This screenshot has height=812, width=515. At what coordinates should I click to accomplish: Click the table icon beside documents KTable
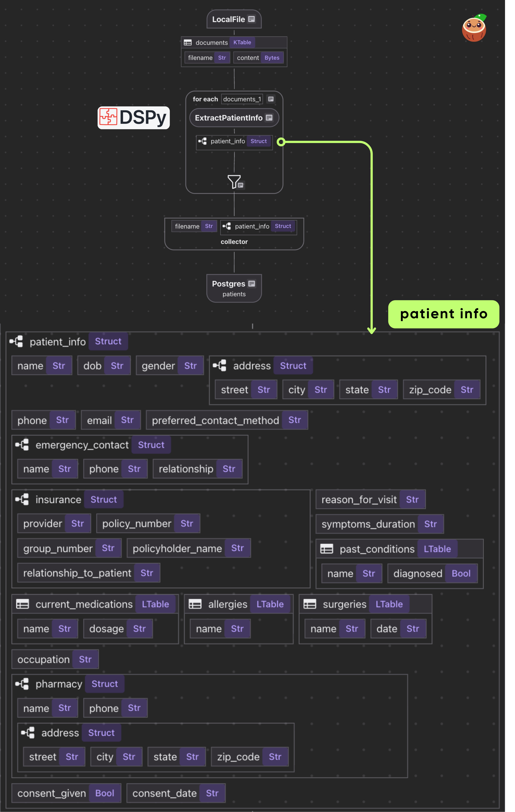(x=188, y=43)
